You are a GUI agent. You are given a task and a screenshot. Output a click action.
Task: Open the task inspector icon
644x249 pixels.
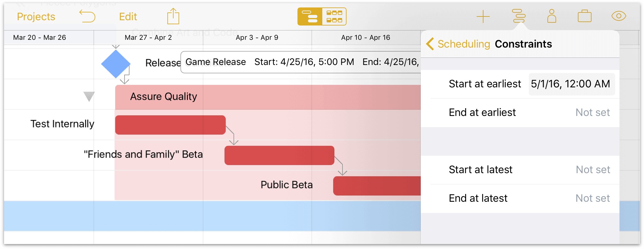point(519,16)
